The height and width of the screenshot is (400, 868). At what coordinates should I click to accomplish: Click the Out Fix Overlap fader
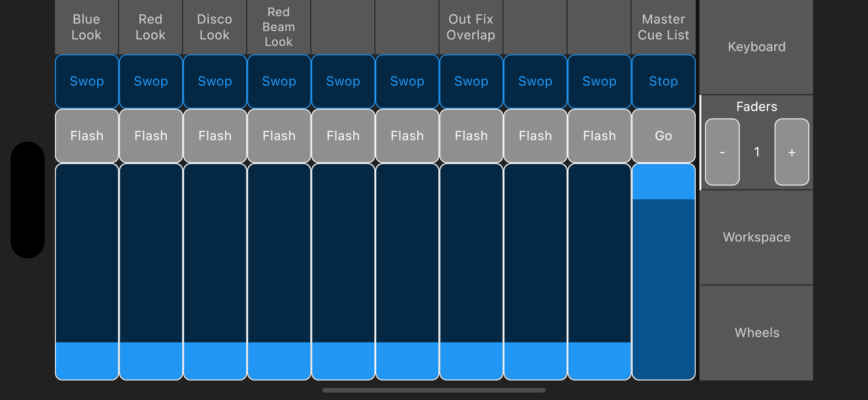[x=471, y=271]
